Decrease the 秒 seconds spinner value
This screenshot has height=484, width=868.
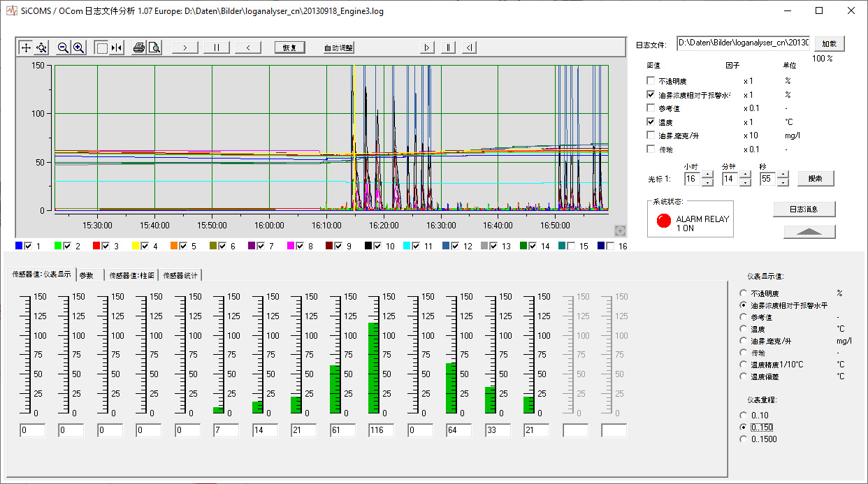point(783,183)
